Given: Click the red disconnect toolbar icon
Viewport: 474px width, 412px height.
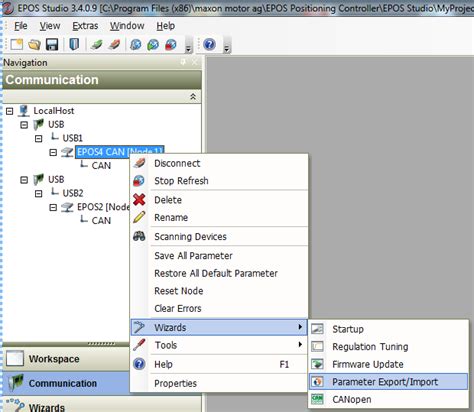Looking at the screenshot, I should [x=114, y=44].
